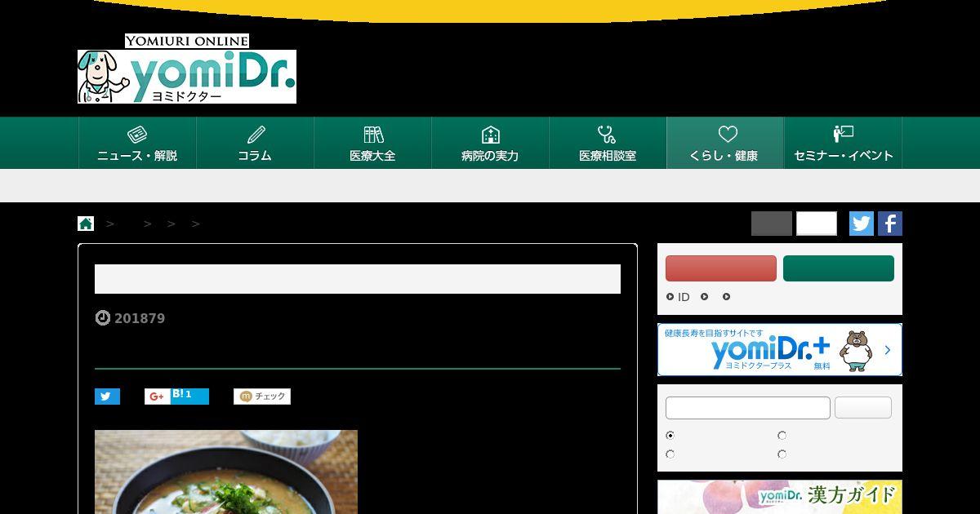
Task: Click the chevron arrow on yomiDr.+ banner
Action: coord(888,350)
